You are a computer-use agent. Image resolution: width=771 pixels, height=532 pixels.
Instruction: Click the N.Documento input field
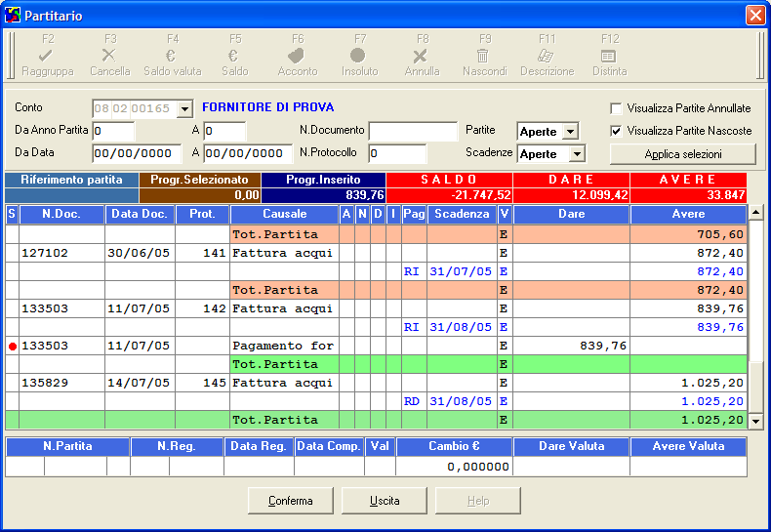[413, 131]
